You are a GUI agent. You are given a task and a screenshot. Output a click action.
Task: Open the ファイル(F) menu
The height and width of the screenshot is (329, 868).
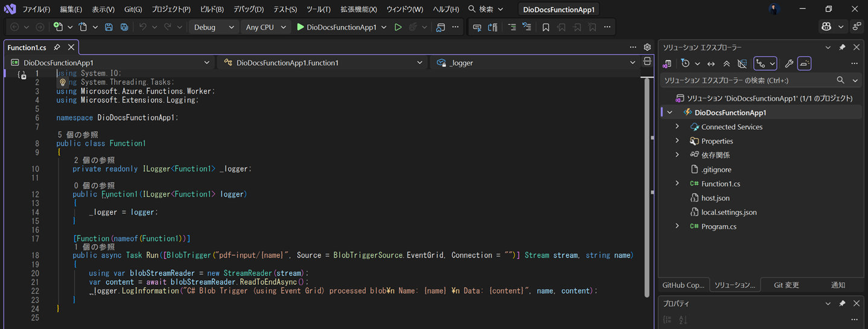click(36, 10)
